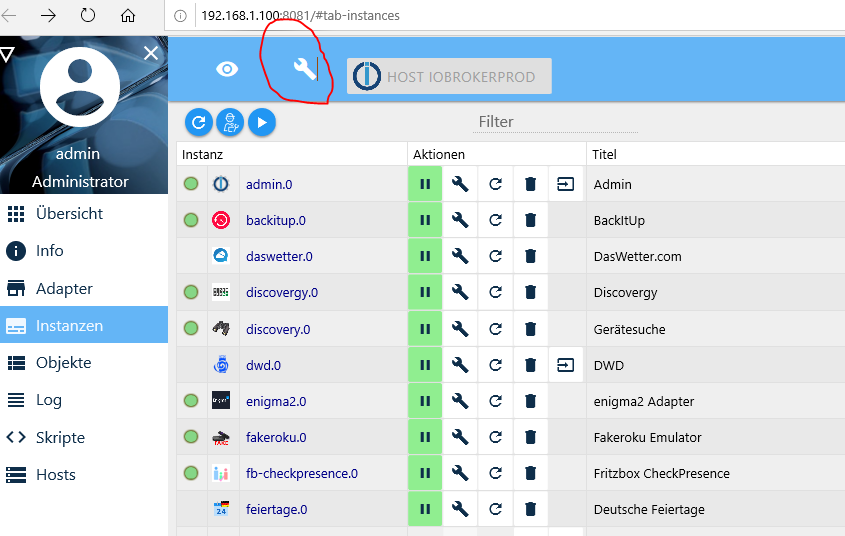The height and width of the screenshot is (536, 845).
Task: Close the sidebar with the X icon
Action: pos(151,53)
